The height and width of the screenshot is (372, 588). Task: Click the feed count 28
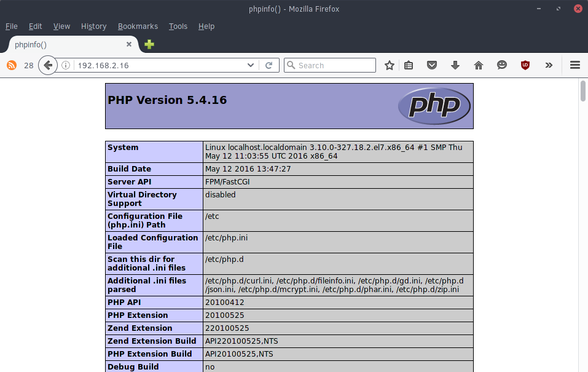28,65
